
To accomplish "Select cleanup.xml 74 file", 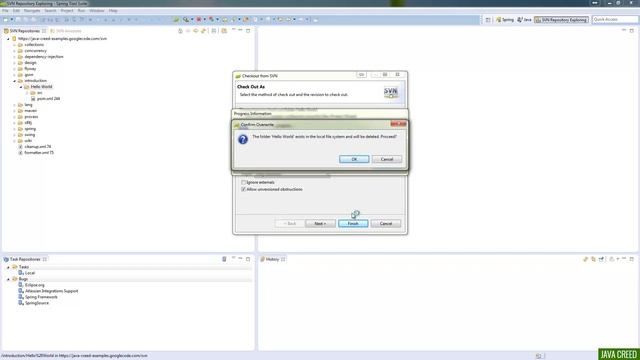I will pos(38,147).
